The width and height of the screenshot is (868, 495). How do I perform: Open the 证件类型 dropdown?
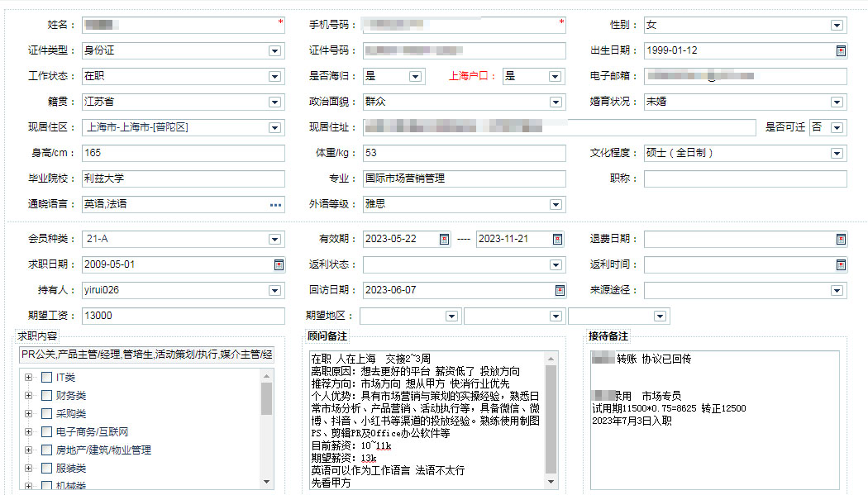[274, 51]
